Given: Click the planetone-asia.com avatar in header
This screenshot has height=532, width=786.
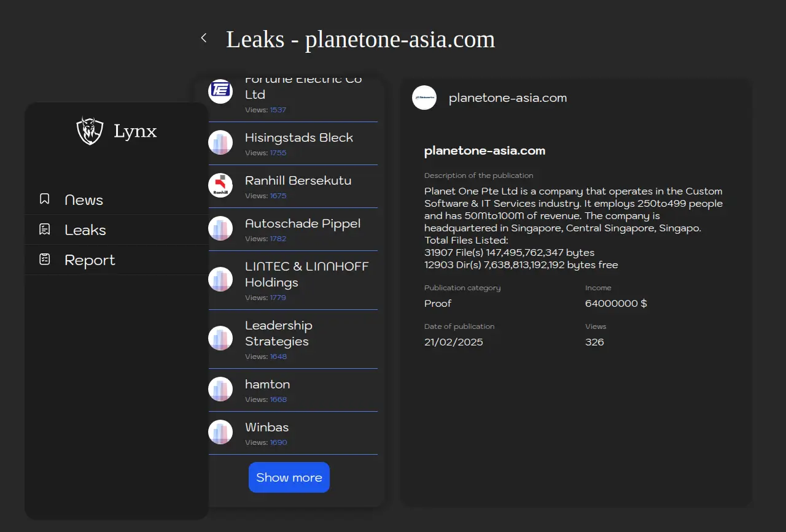Looking at the screenshot, I should pos(424,98).
